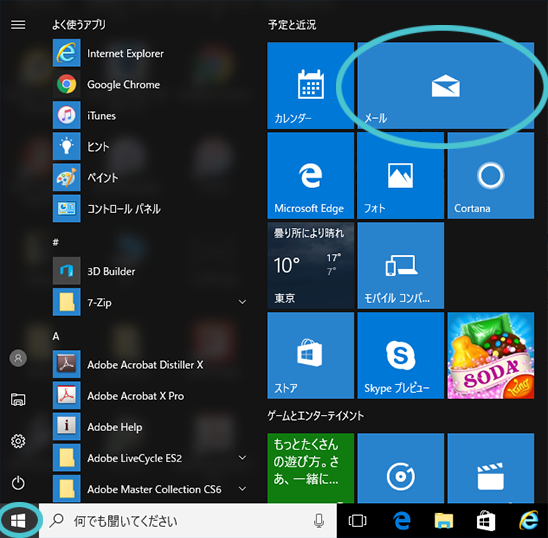Click the user account icon

coord(18,358)
